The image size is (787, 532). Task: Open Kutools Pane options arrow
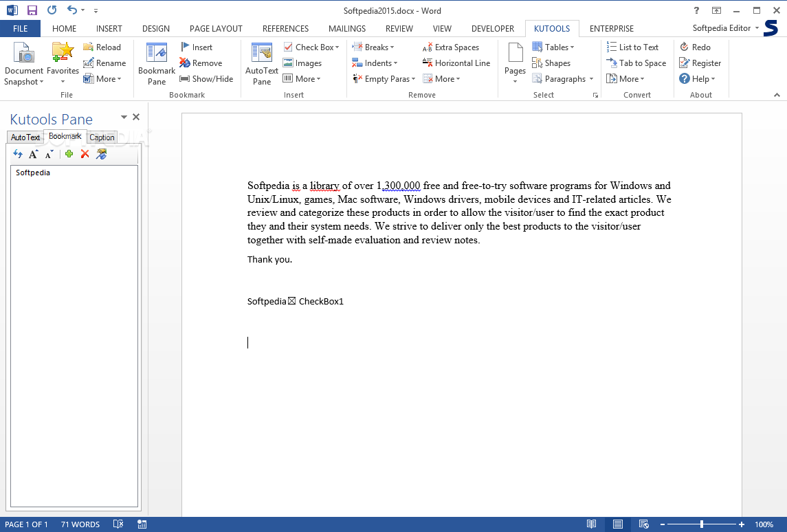124,117
